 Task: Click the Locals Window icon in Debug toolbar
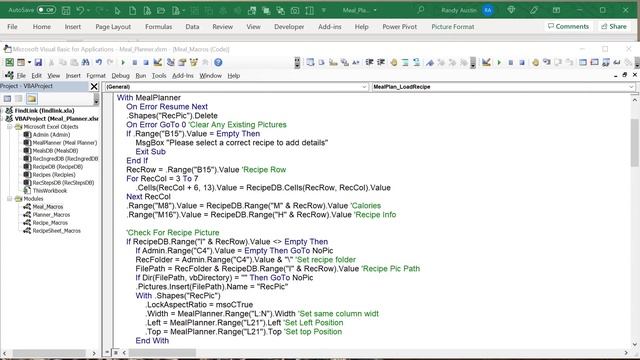[x=583, y=62]
